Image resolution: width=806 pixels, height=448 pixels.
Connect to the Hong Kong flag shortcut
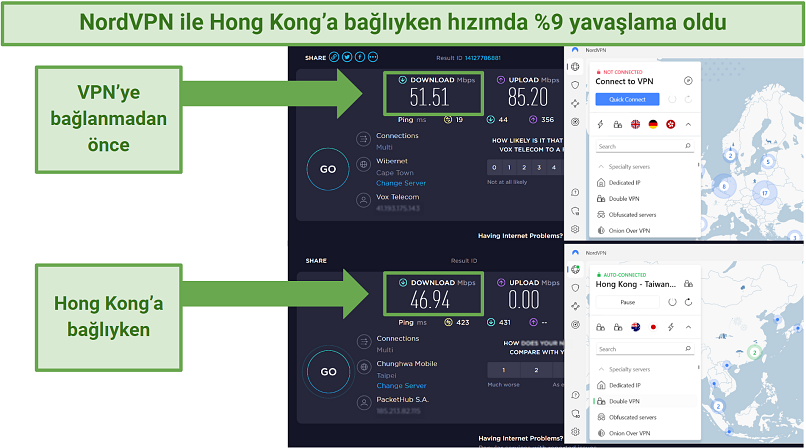tap(670, 124)
